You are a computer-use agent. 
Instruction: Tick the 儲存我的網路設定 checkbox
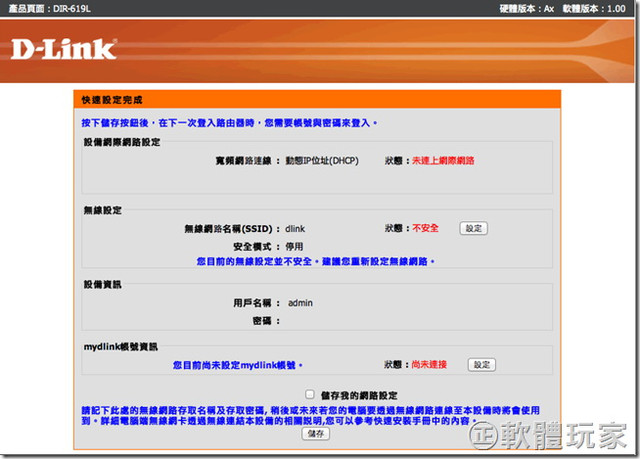click(x=310, y=395)
